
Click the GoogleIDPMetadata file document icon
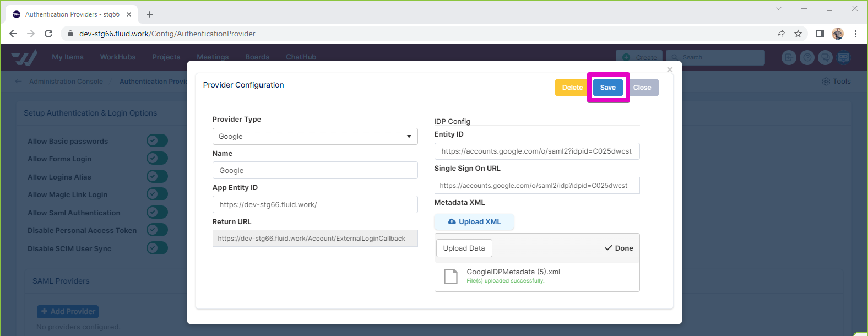point(451,277)
